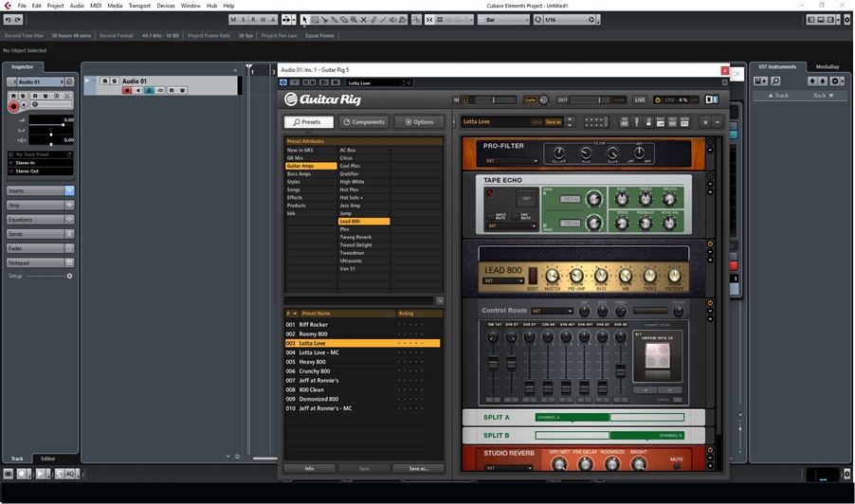This screenshot has width=855, height=504.
Task: Open the Bar grid type dropdown
Action: (504, 20)
